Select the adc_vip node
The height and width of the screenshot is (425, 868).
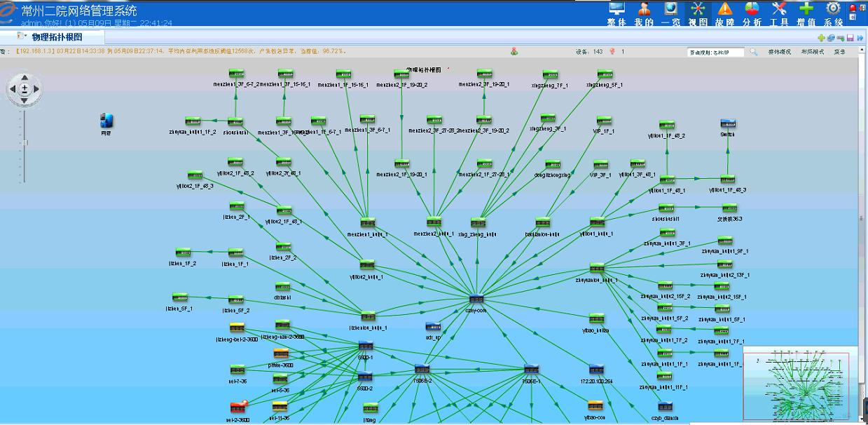(433, 327)
